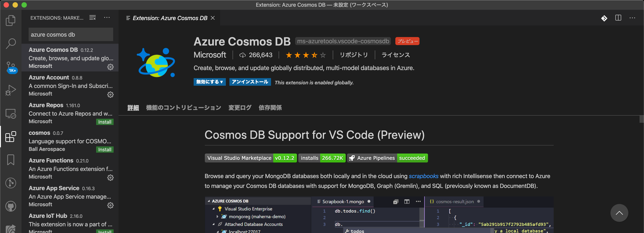Switch to the 依存関係 tab
The image size is (644, 233).
pos(270,108)
